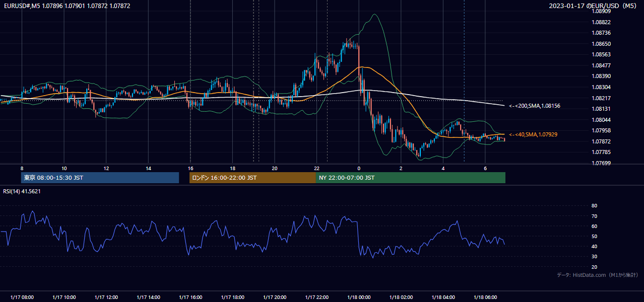The width and height of the screenshot is (644, 302).
Task: Click the 40 SMA 1.07929 label
Action: coord(533,134)
